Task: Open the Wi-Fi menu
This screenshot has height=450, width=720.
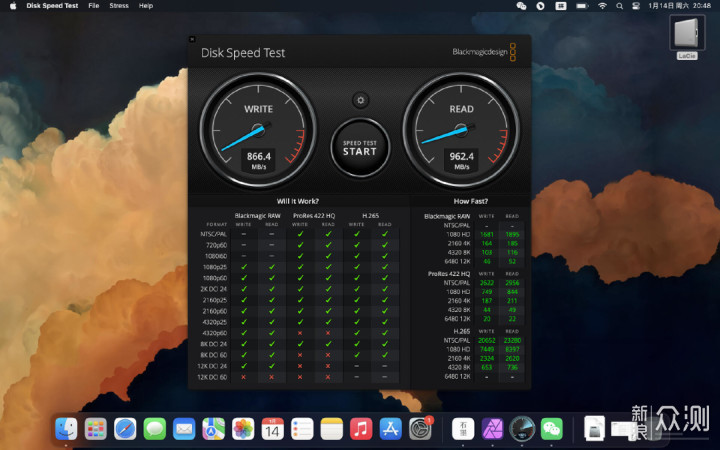Action: point(602,6)
